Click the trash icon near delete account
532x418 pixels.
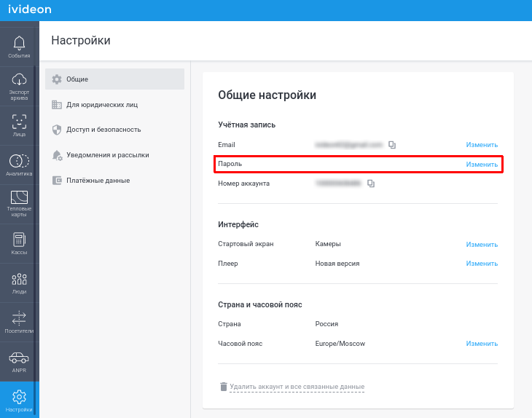(x=223, y=387)
